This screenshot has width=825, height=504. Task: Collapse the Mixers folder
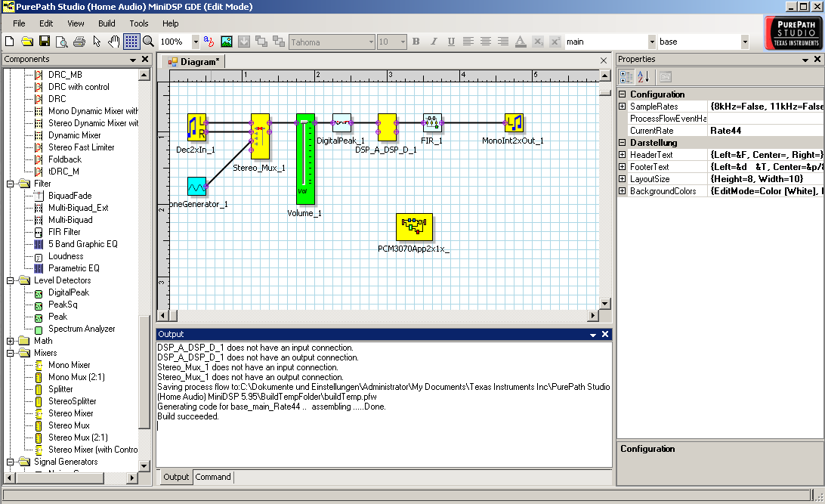[x=10, y=353]
